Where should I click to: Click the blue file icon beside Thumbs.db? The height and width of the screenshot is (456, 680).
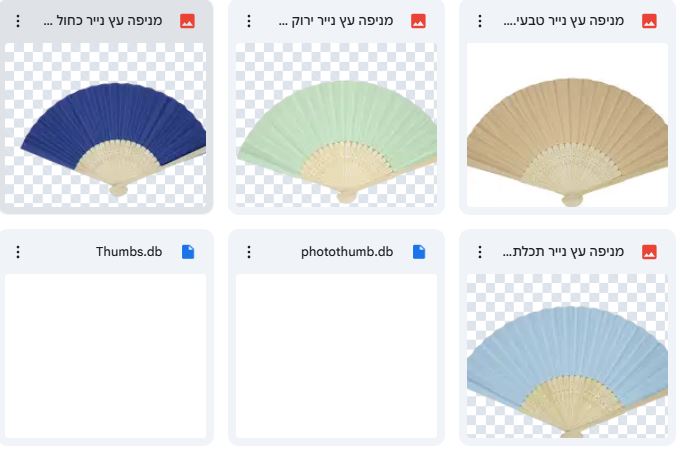188,252
